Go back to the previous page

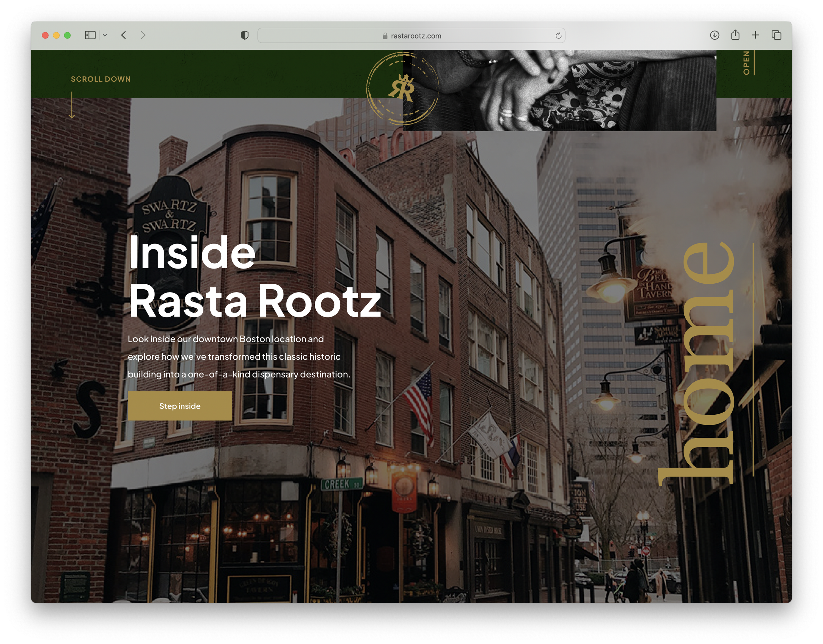(123, 35)
